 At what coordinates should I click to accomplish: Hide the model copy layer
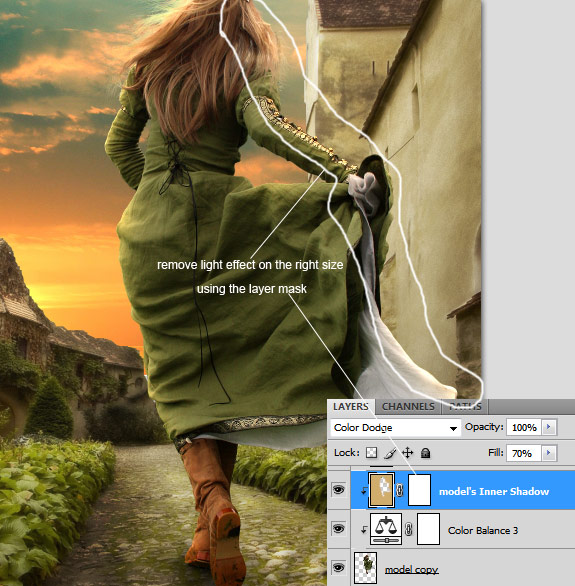(338, 568)
